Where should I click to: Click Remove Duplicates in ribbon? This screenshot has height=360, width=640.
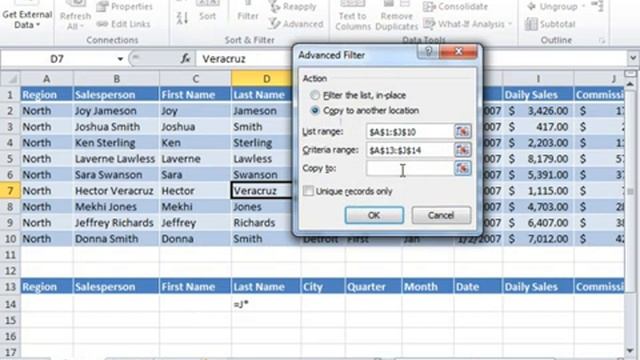(396, 16)
